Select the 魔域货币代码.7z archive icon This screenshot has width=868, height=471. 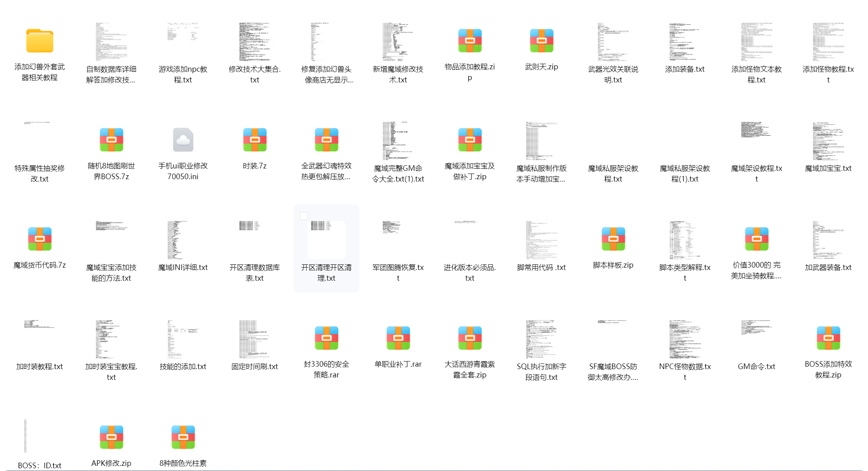point(39,239)
